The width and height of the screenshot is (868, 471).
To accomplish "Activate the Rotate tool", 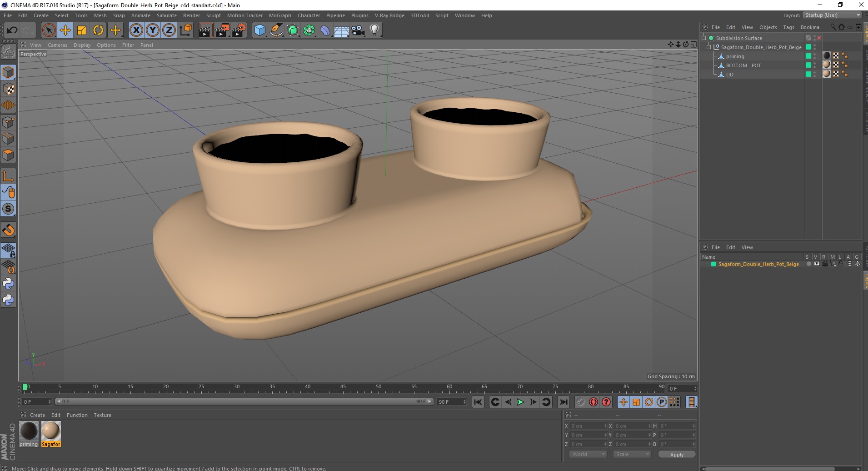I will (98, 30).
